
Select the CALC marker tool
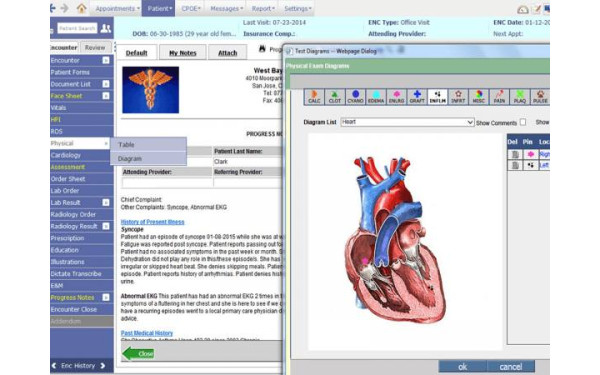314,97
